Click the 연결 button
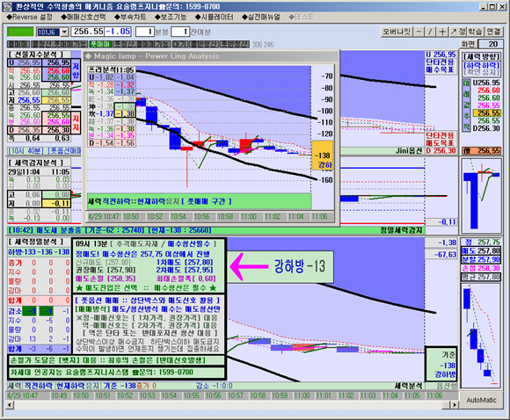 pyautogui.click(x=493, y=32)
